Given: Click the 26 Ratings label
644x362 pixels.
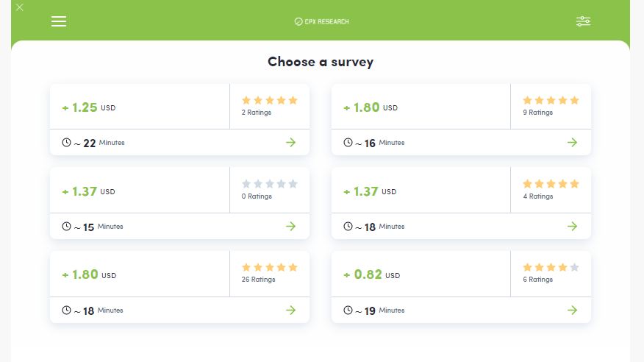Looking at the screenshot, I should 258,280.
